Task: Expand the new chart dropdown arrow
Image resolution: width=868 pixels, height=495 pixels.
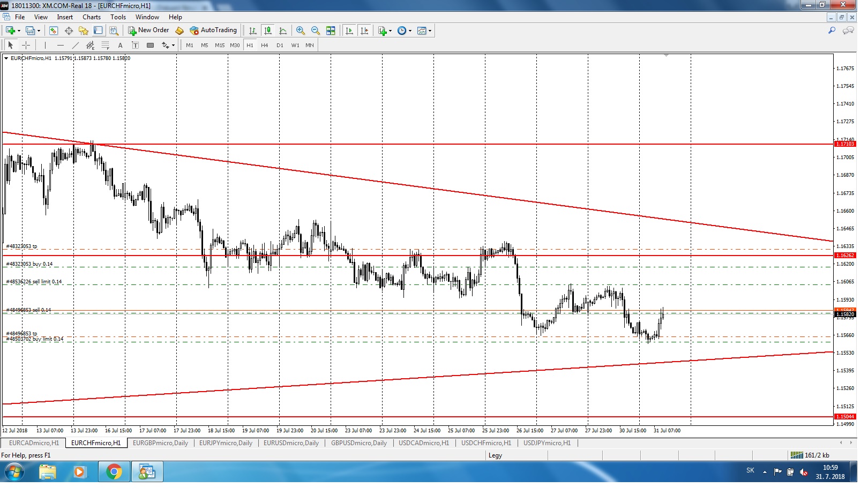Action: tap(19, 31)
